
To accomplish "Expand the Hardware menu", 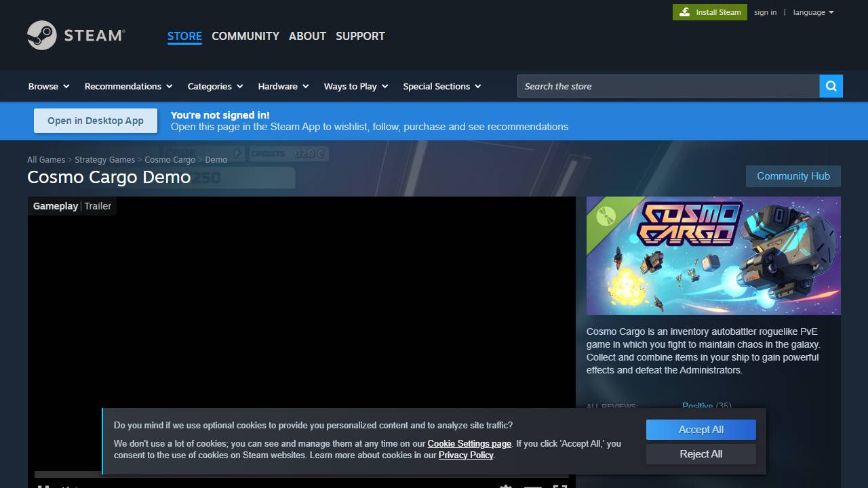I will click(283, 86).
